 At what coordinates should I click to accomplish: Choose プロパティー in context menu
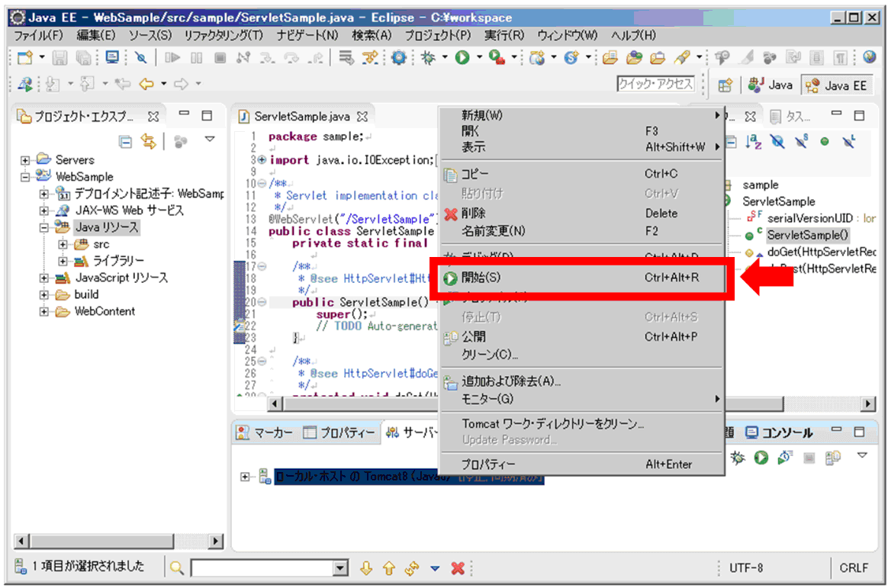(488, 464)
